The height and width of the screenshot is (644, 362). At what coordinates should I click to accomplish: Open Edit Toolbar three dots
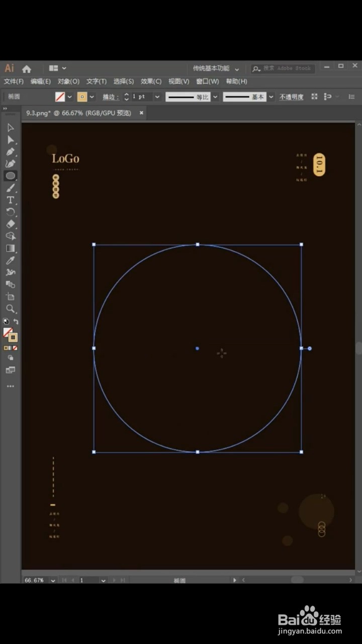pos(11,386)
